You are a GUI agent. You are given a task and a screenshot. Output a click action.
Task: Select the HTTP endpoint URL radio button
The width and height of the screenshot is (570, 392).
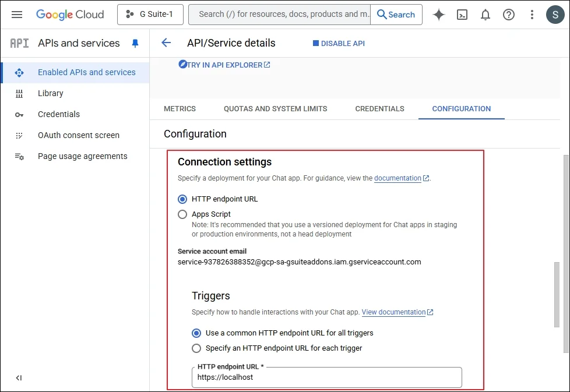182,199
